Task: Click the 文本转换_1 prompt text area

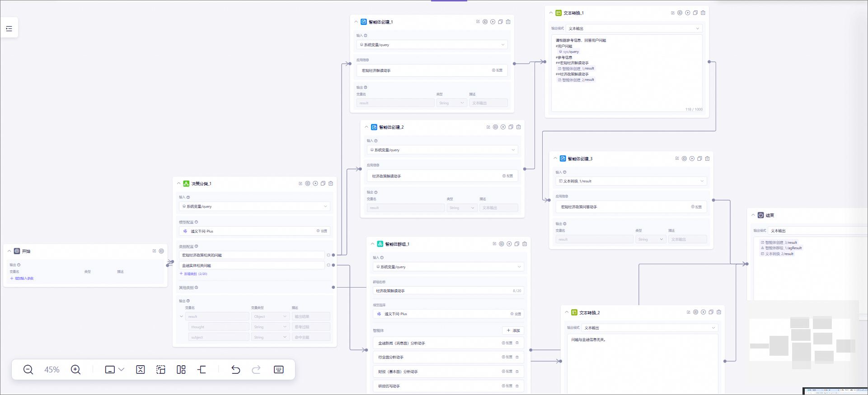Action: coord(627,74)
